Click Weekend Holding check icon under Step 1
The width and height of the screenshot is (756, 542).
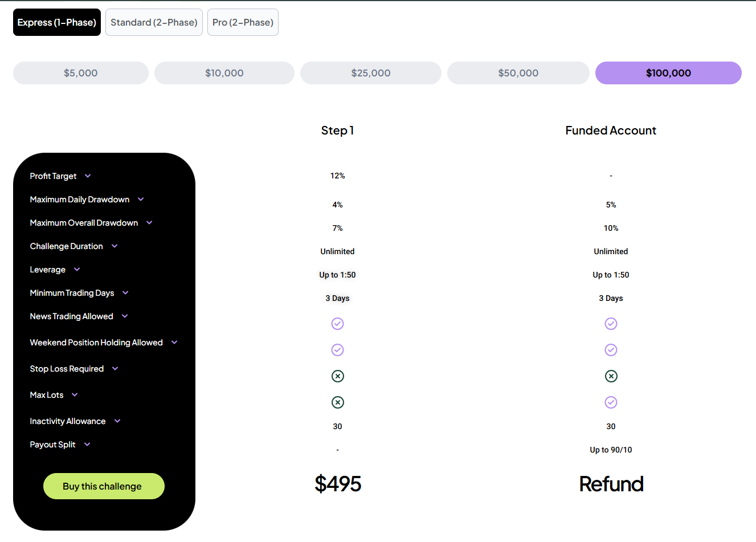[x=337, y=350]
